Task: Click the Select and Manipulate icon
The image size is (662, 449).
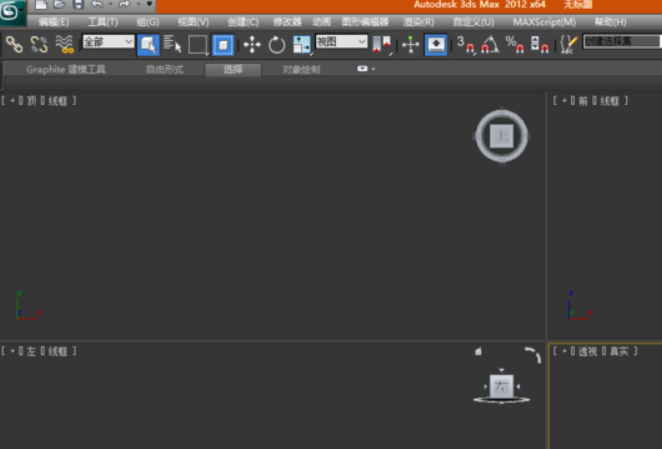Action: click(412, 43)
